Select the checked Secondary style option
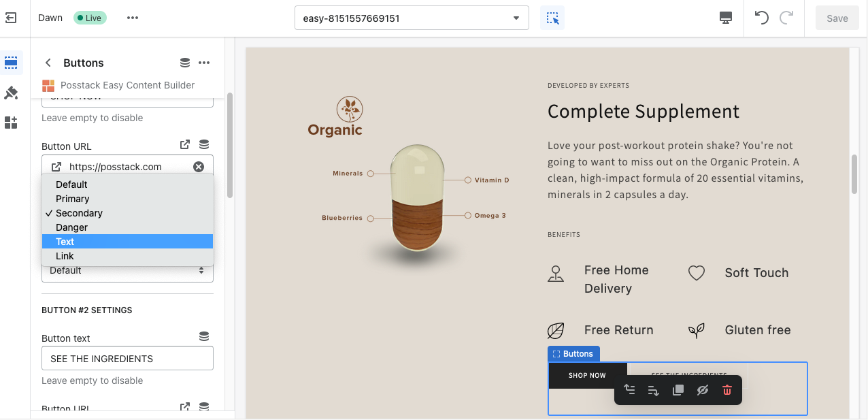Image resolution: width=868 pixels, height=420 pixels. [x=127, y=213]
